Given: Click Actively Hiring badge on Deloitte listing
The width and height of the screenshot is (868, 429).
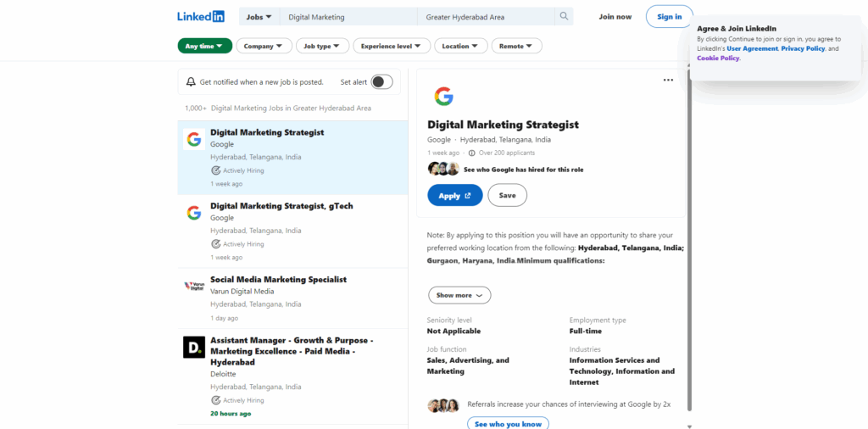Looking at the screenshot, I should [x=237, y=400].
